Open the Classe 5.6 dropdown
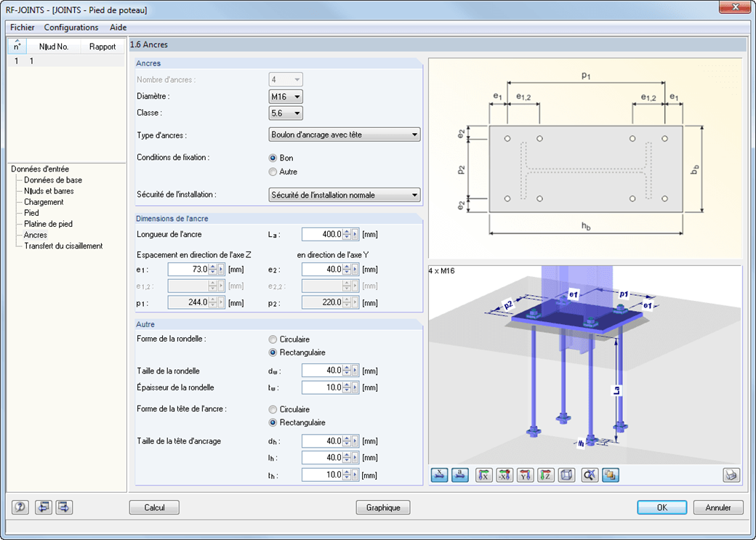Image resolution: width=756 pixels, height=540 pixels. (286, 113)
